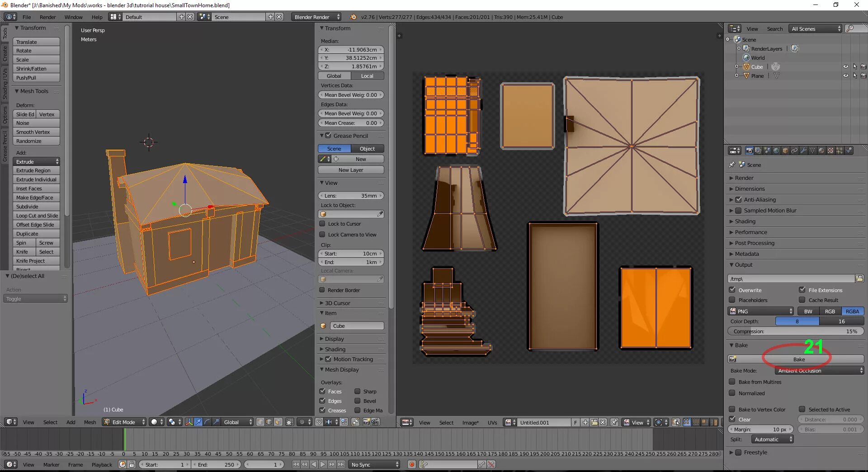Open the Mesh menu in 3D view header
This screenshot has height=472, width=868.
coord(90,422)
